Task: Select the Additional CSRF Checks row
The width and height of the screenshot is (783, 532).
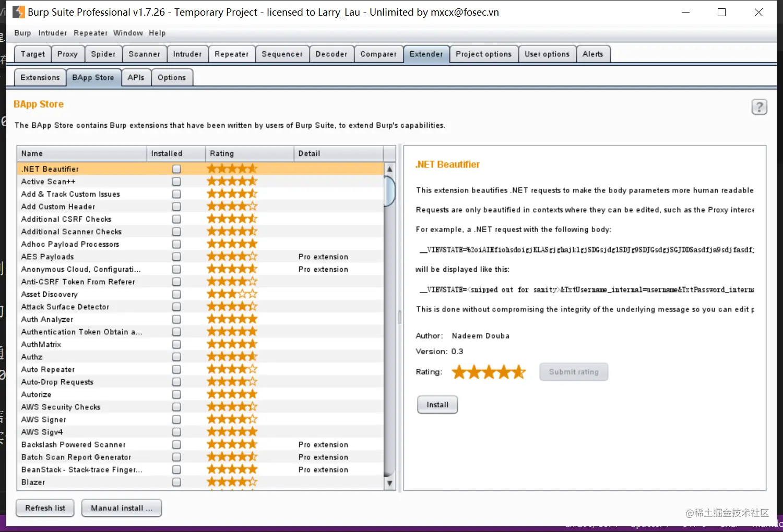Action: click(x=200, y=219)
